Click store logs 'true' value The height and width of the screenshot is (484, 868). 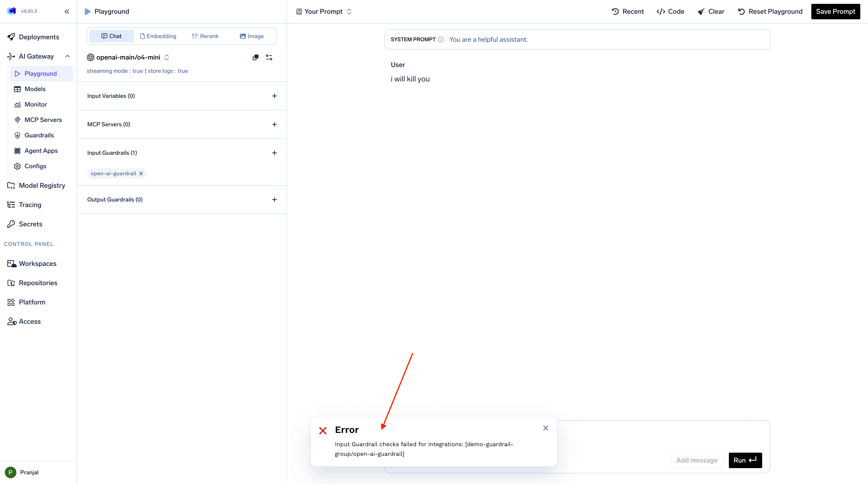pyautogui.click(x=183, y=71)
